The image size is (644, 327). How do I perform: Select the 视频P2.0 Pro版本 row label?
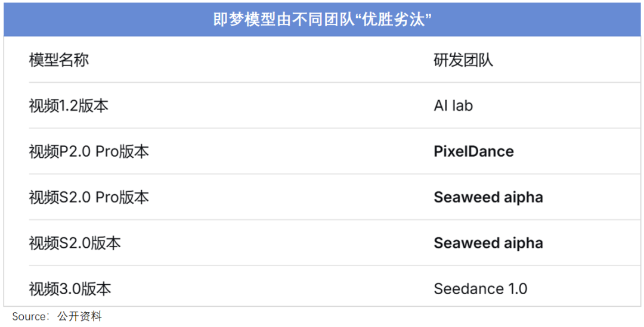(89, 152)
